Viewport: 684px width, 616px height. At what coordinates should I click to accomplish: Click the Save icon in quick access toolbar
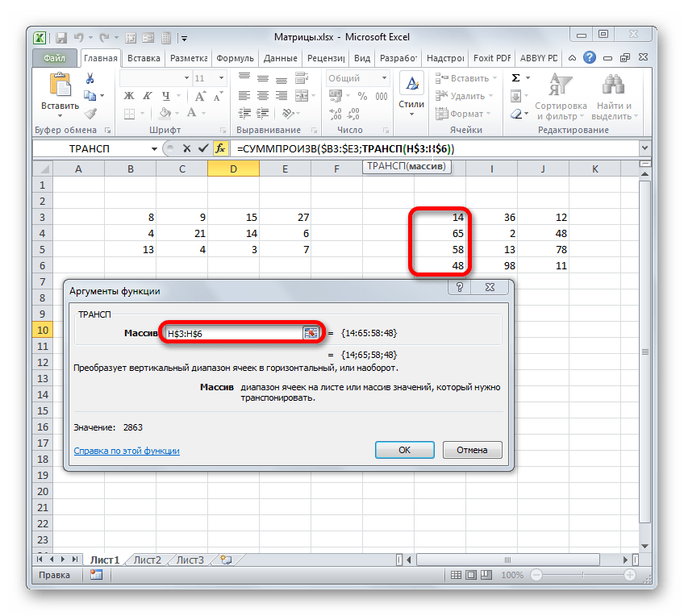pos(60,37)
